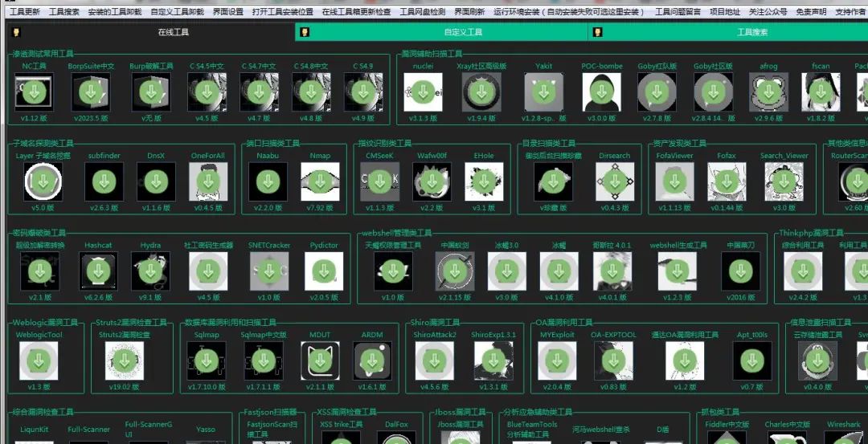868x444 pixels.
Task: Click the DnsX download icon
Action: point(156,181)
